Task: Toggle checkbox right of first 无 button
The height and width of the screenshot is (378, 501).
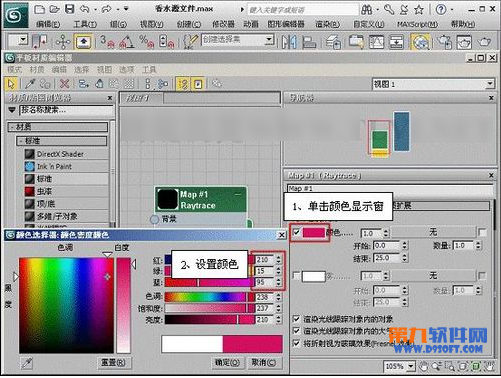Action: click(x=482, y=232)
